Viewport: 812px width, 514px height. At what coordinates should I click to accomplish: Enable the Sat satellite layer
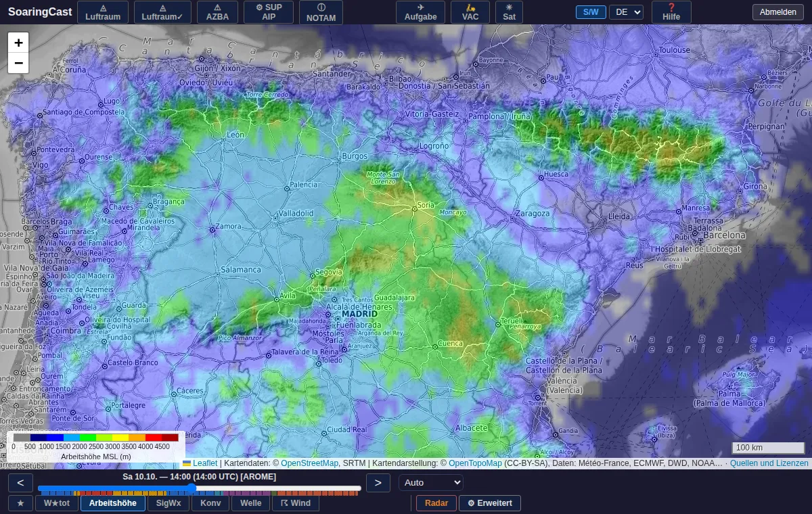click(x=509, y=12)
